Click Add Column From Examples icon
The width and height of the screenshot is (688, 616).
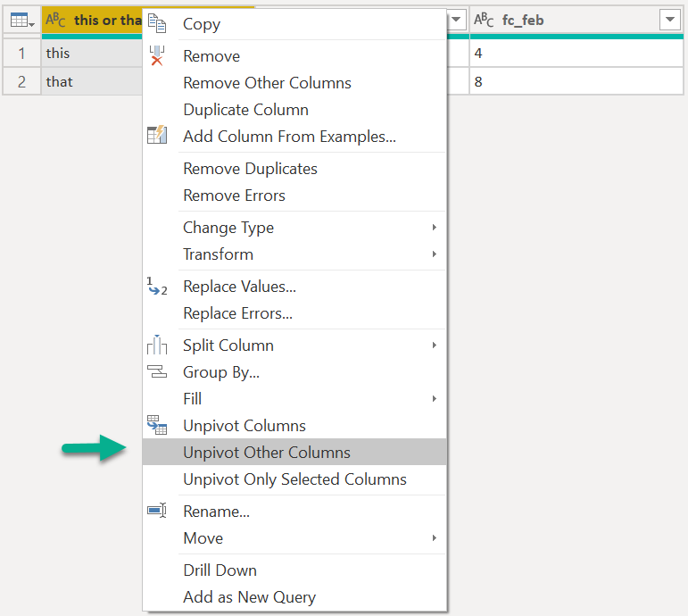(x=157, y=135)
